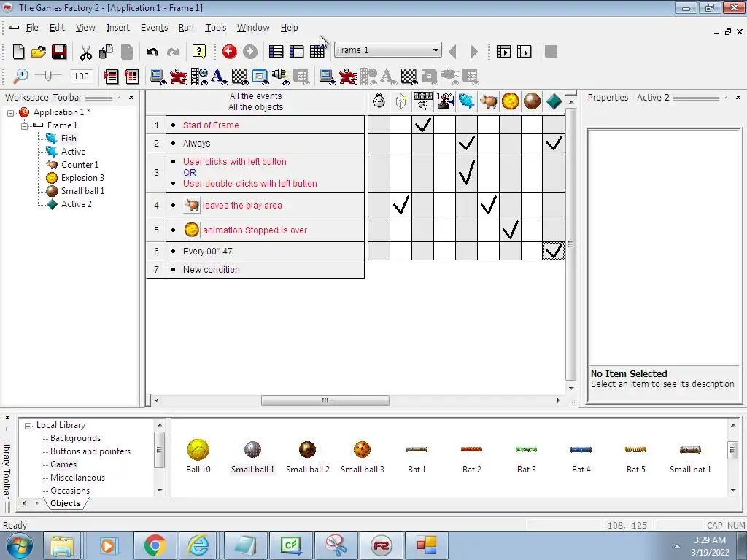The width and height of the screenshot is (747, 560).
Task: Collapse the Frame 1 tree node
Action: 24,125
